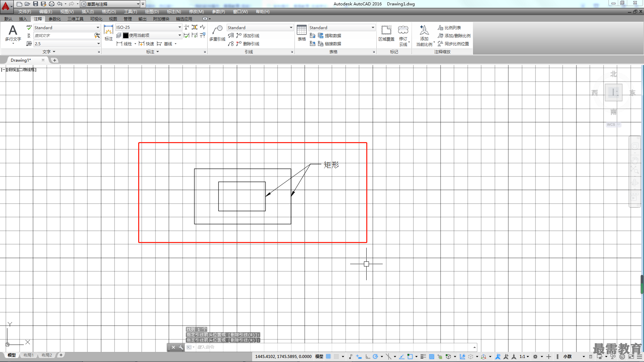Click the 查找文字 find text input field
The height and width of the screenshot is (362, 644).
[x=64, y=35]
